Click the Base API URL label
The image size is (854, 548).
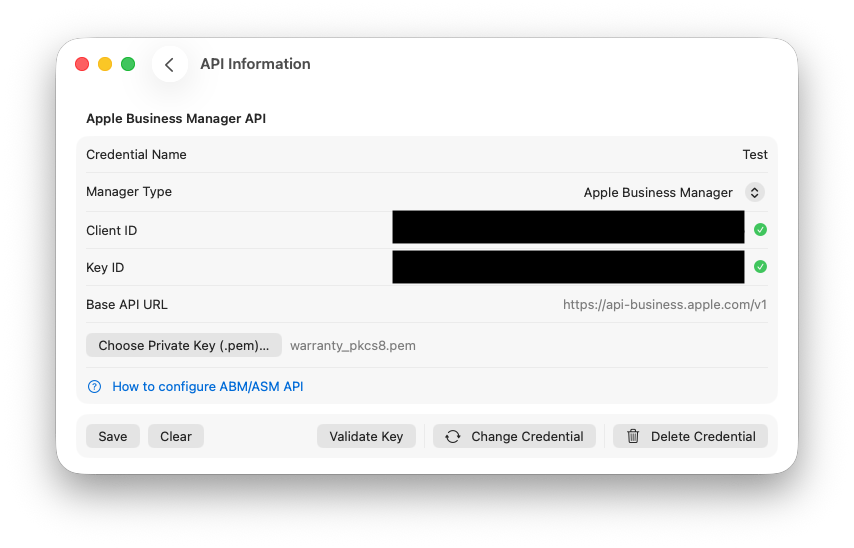coord(127,305)
